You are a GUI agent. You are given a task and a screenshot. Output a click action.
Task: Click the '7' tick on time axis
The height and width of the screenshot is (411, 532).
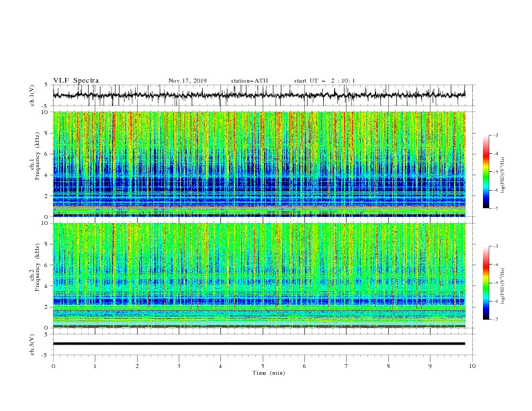click(347, 366)
